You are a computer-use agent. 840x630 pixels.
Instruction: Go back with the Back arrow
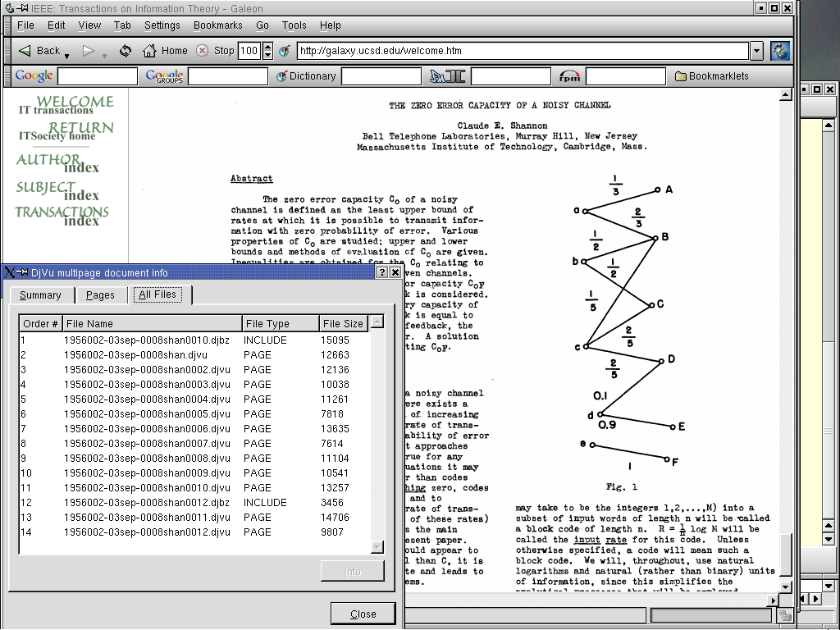(x=38, y=51)
